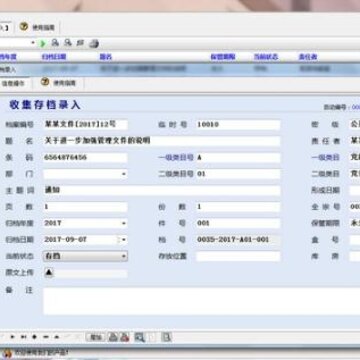The height and width of the screenshot is (360, 360).
Task: Click the 原文上传 upload arrow icon
Action: [x=49, y=273]
